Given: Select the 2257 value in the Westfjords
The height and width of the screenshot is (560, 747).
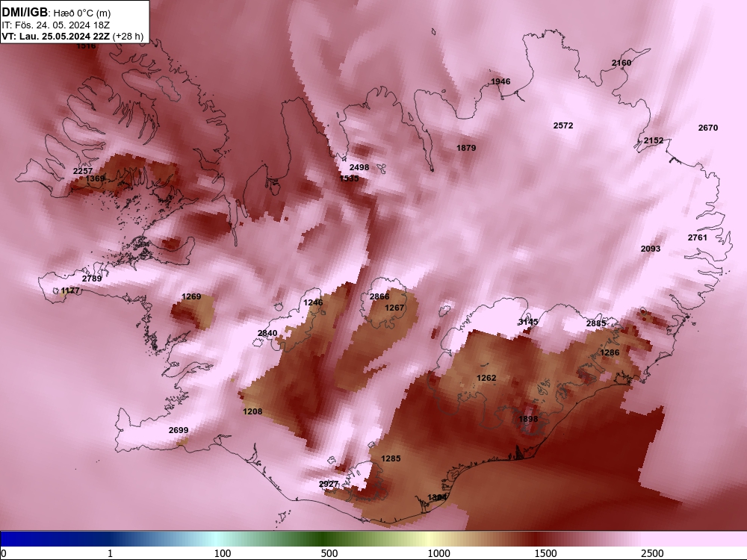Looking at the screenshot, I should 83,171.
